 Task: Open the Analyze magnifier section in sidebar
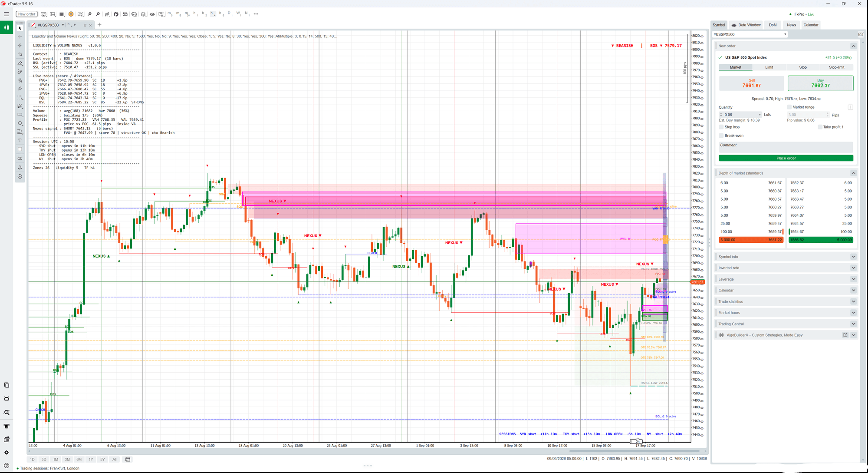pos(7,412)
